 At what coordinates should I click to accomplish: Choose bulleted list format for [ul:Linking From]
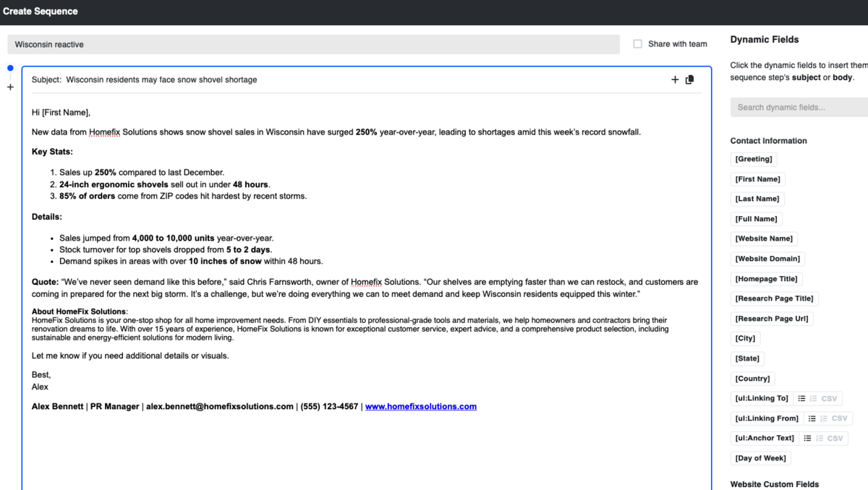[x=812, y=418]
